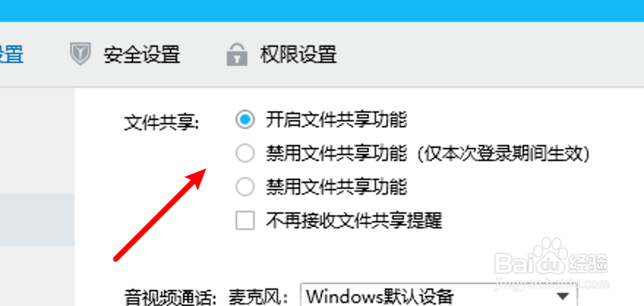This screenshot has width=644, height=306.
Task: Switch to the 安全设置 tab
Action: [125, 54]
